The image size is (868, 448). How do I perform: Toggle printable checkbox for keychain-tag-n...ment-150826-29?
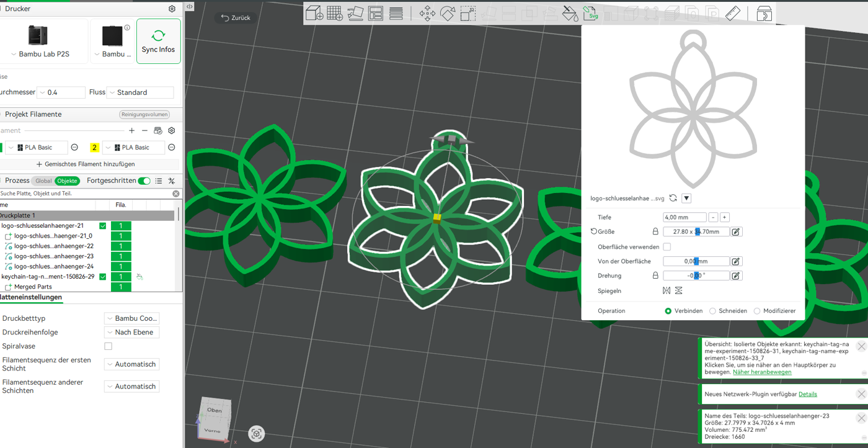point(103,277)
